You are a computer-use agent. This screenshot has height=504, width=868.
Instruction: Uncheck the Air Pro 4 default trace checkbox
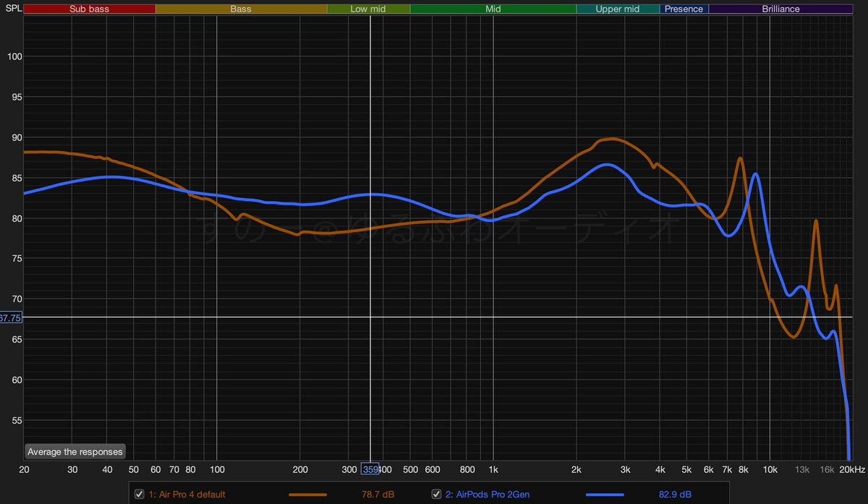[x=140, y=495]
